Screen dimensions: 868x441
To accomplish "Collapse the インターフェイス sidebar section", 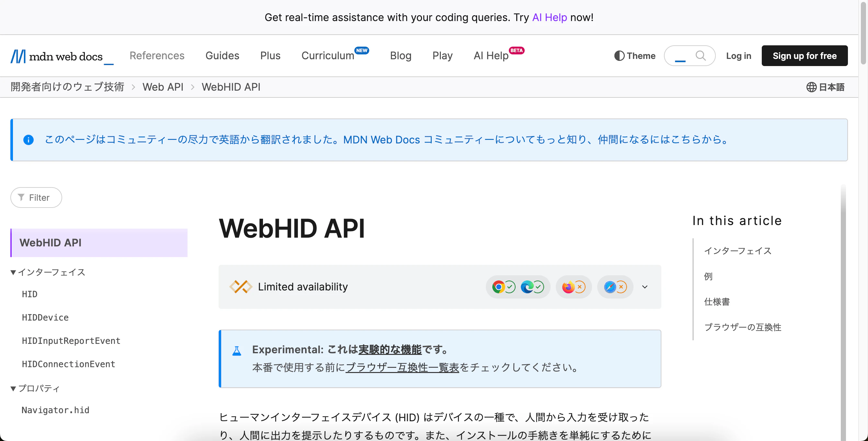I will click(x=48, y=272).
